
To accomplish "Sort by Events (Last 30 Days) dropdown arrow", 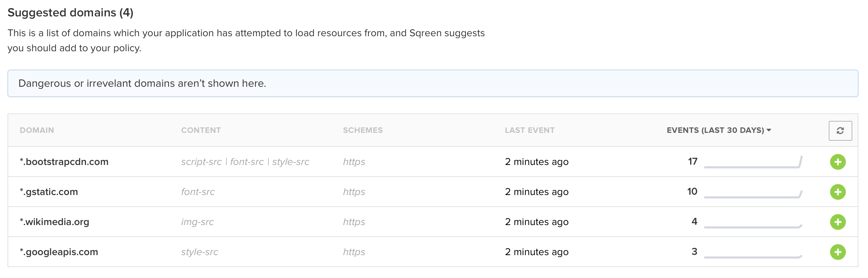I will coord(769,130).
